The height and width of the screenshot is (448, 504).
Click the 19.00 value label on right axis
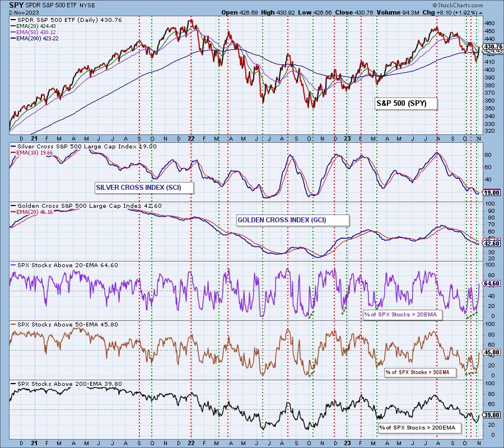pyautogui.click(x=492, y=193)
